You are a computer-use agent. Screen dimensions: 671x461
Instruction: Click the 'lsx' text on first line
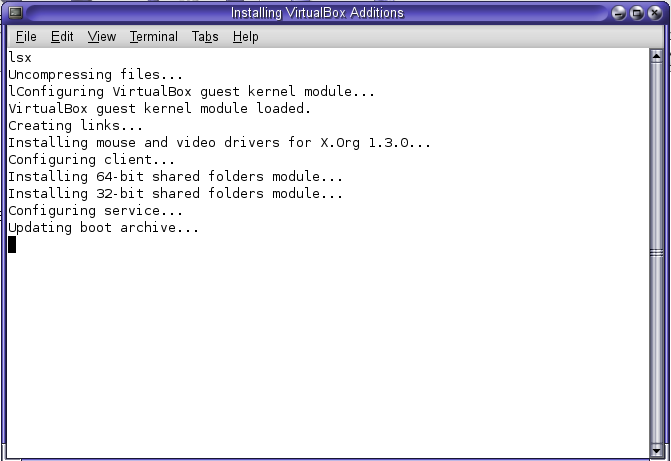coord(20,57)
